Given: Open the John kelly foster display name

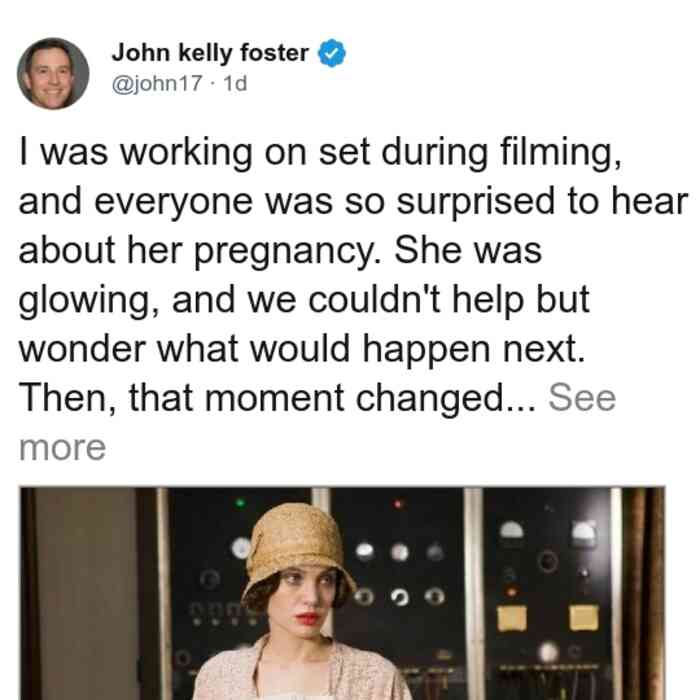Looking at the screenshot, I should click(x=210, y=53).
